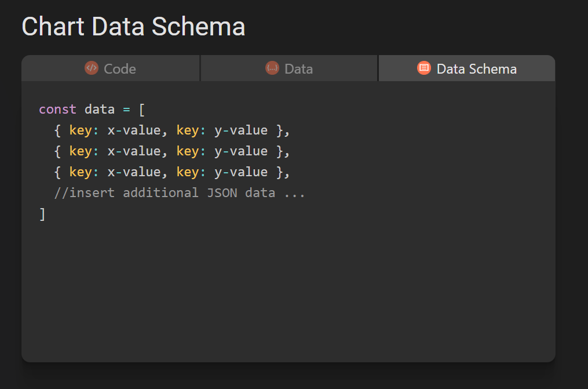The width and height of the screenshot is (588, 389).
Task: Open the Data tab
Action: click(288, 68)
